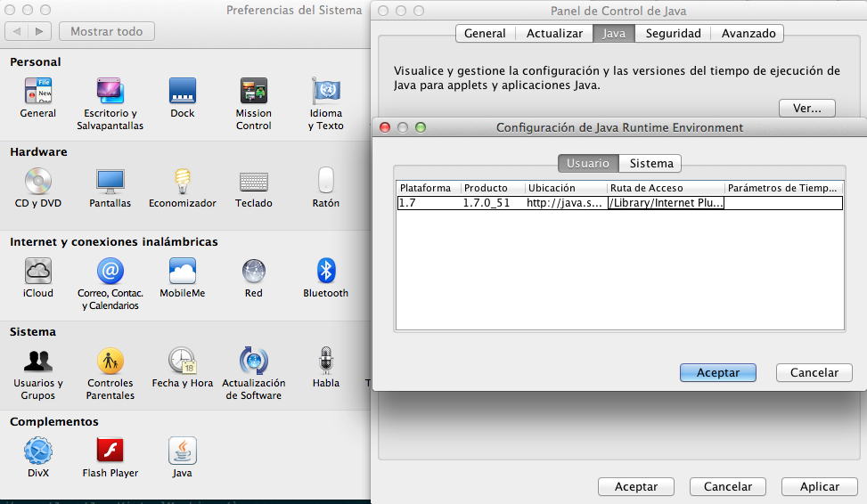Open Ratón mouse preferences
The image size is (867, 504).
(325, 181)
